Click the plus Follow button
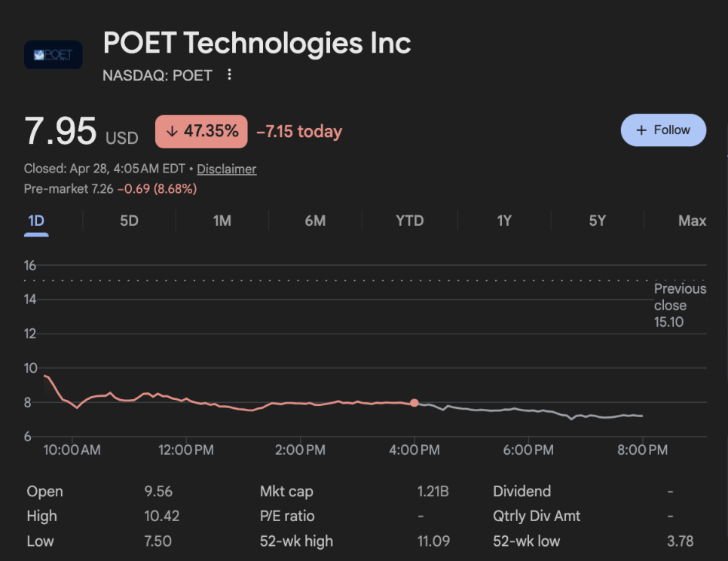Screen dimensions: 728x561 (663, 130)
